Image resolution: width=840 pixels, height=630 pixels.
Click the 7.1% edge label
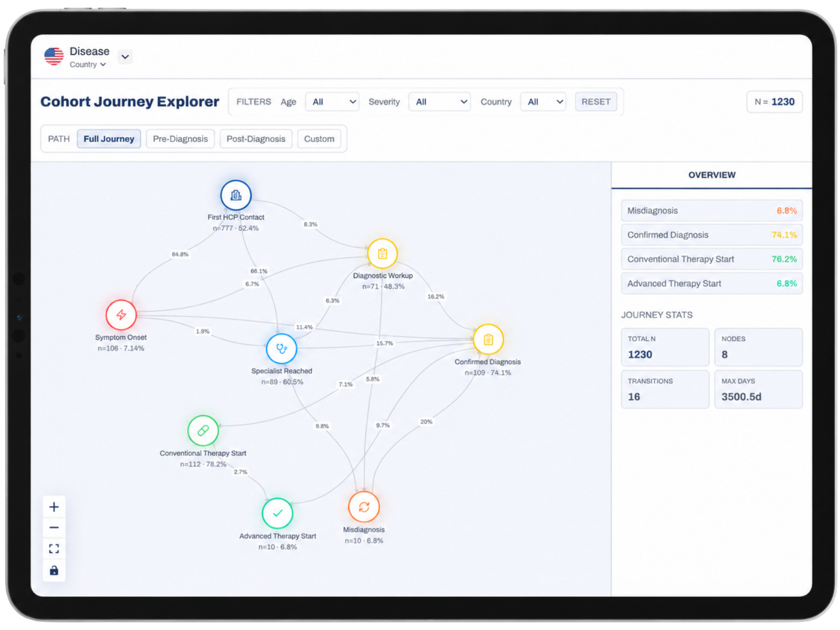(345, 384)
